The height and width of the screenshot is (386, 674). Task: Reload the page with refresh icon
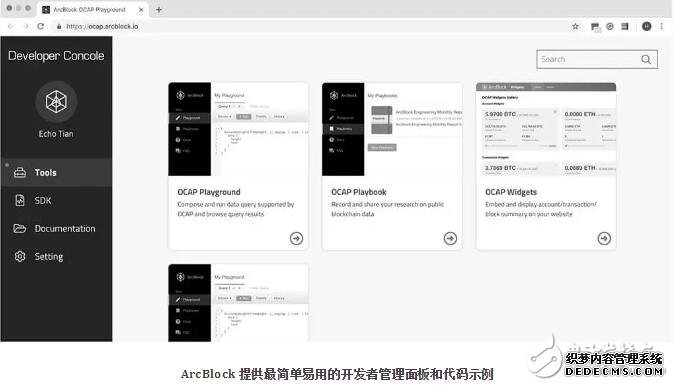coord(40,26)
